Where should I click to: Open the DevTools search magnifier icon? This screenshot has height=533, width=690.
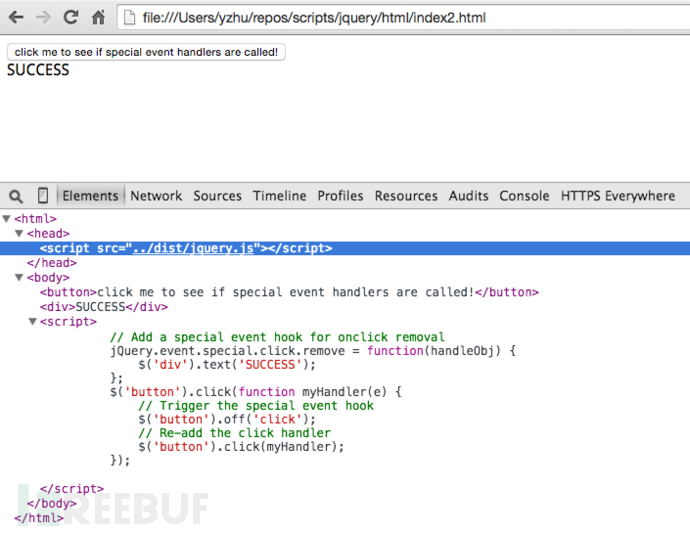(x=16, y=196)
